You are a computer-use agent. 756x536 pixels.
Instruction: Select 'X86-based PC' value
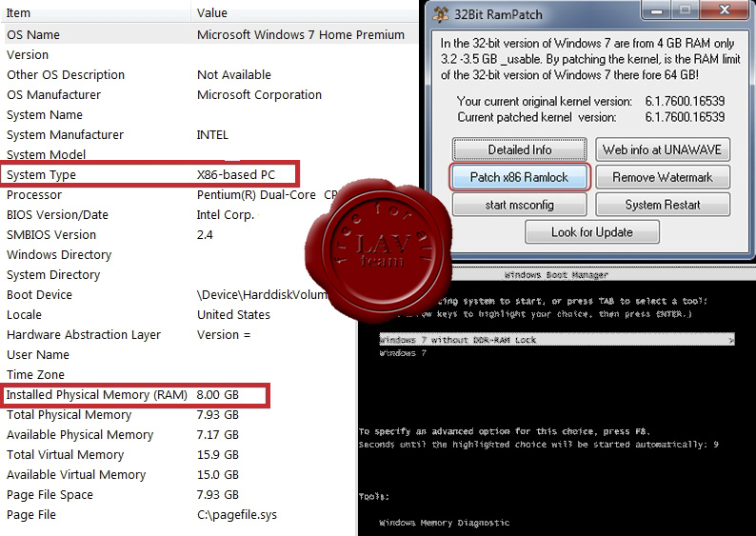point(236,174)
